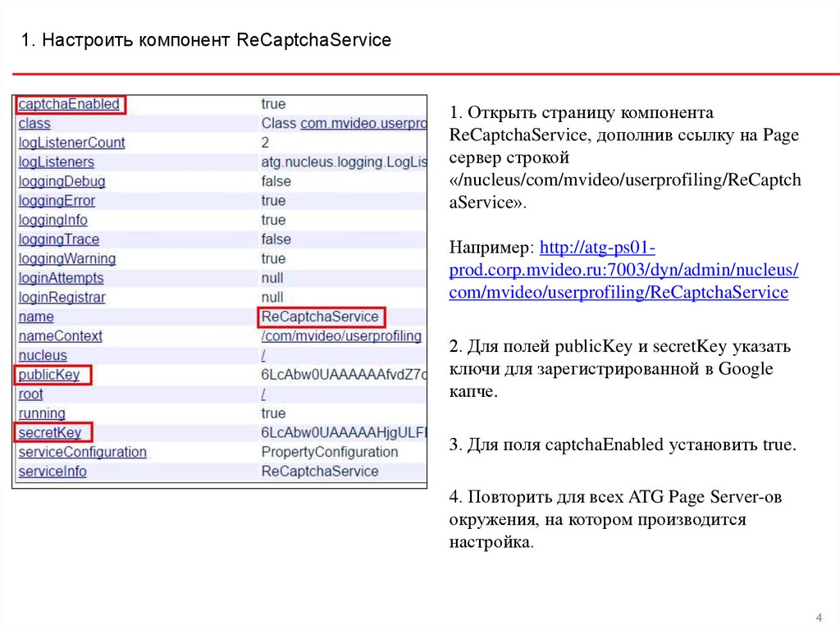Click the loggingError property link
The image size is (840, 629).
pos(57,201)
